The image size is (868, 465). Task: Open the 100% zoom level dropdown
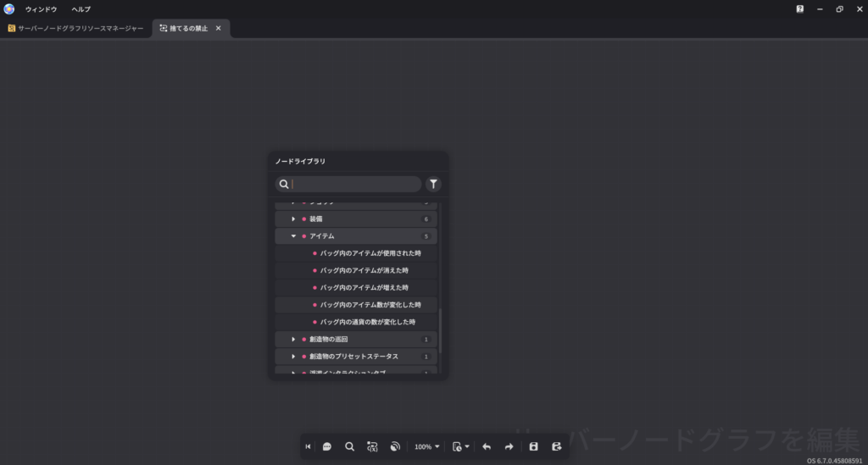coord(427,446)
